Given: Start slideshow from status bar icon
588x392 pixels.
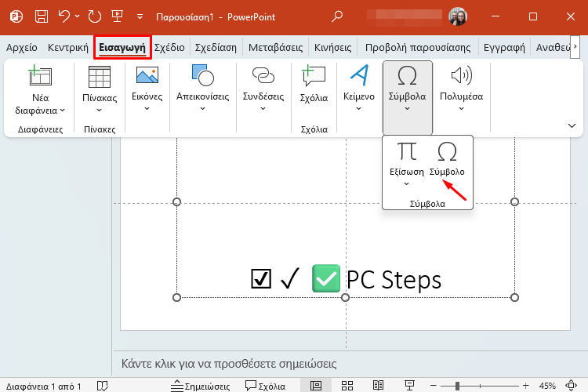Looking at the screenshot, I should (409, 386).
